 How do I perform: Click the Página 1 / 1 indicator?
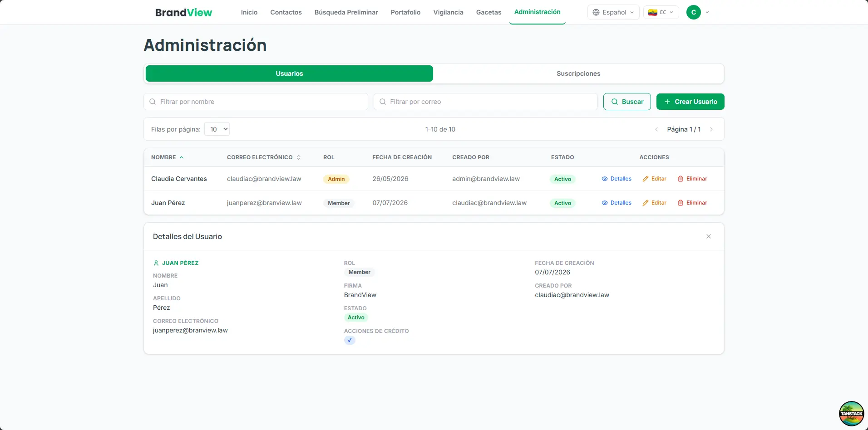[684, 129]
